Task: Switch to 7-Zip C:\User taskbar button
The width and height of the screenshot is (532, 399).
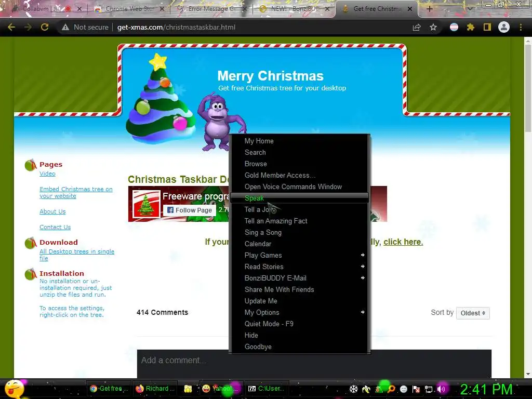Action: click(x=267, y=389)
